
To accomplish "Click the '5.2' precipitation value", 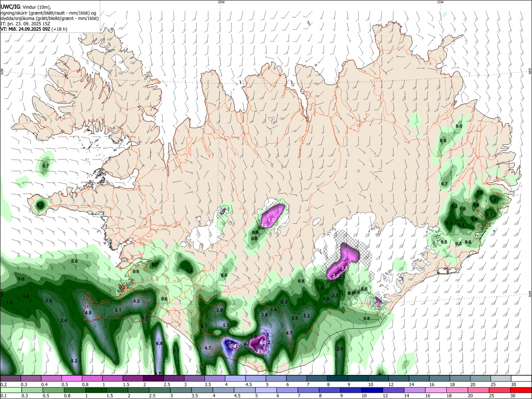I will 74,361.
